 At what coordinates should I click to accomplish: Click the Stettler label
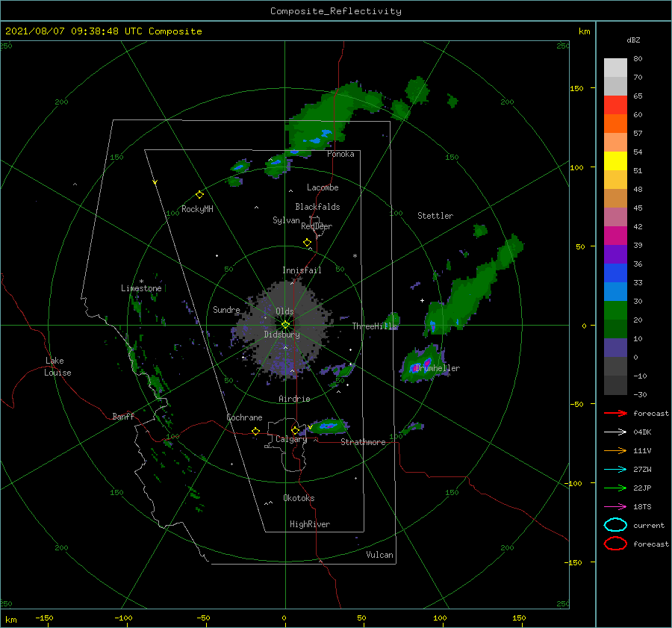coord(435,216)
